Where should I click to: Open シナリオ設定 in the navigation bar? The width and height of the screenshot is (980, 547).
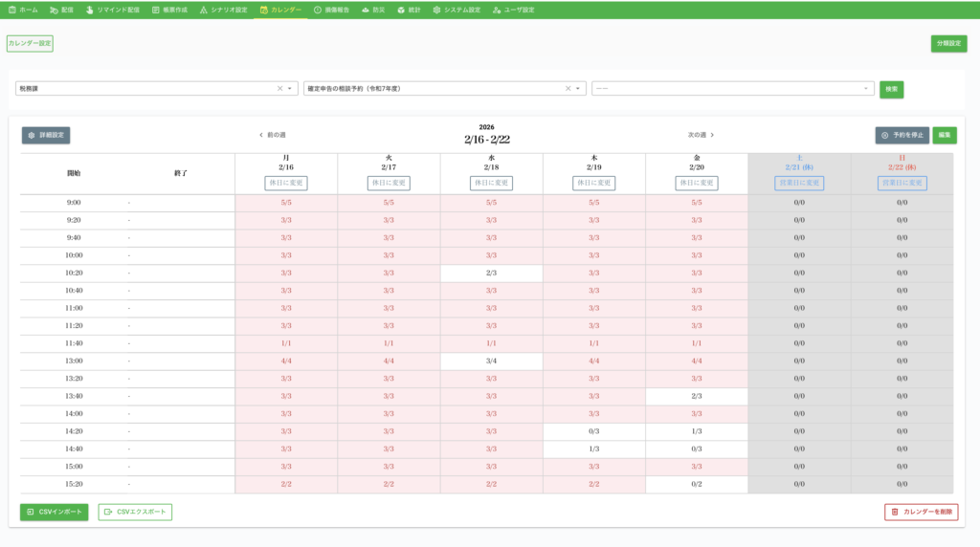(x=223, y=10)
